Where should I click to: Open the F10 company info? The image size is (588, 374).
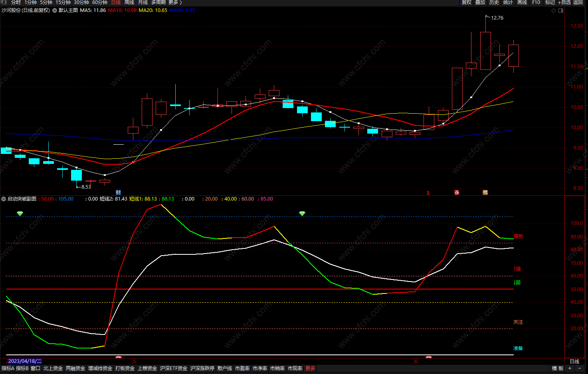point(536,2)
